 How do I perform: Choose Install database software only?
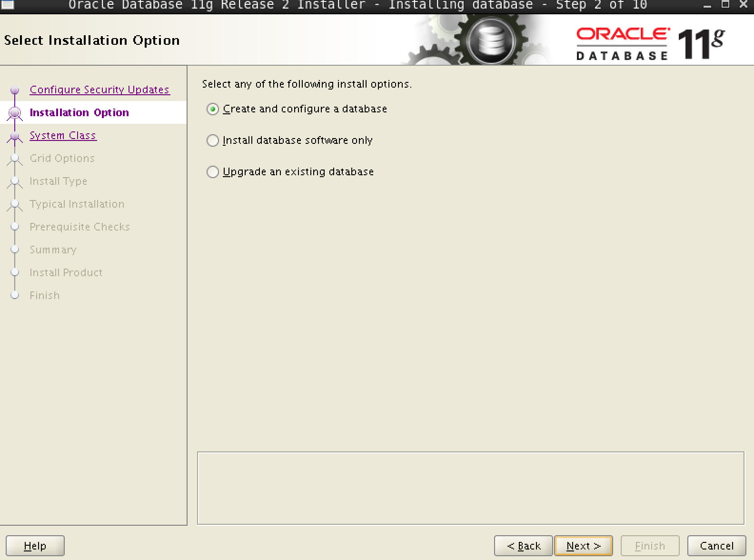click(x=213, y=140)
